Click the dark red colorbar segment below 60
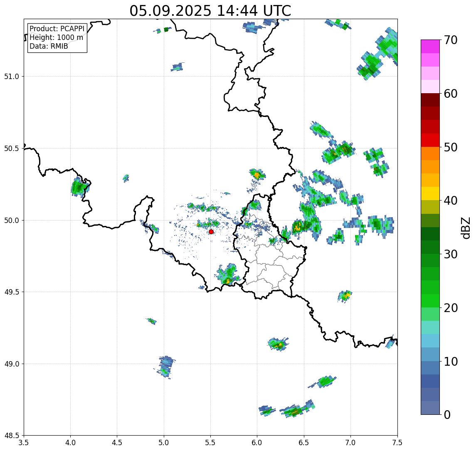Image resolution: width=476 pixels, height=451 pixels. 430,100
